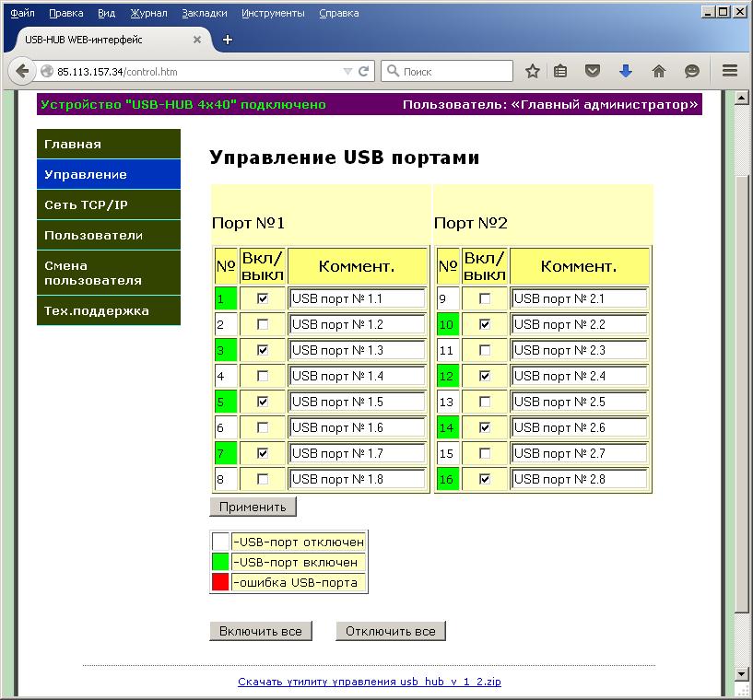Image resolution: width=753 pixels, height=700 pixels.
Task: Disable the checkbox for USB порт № 1.5
Action: [263, 402]
